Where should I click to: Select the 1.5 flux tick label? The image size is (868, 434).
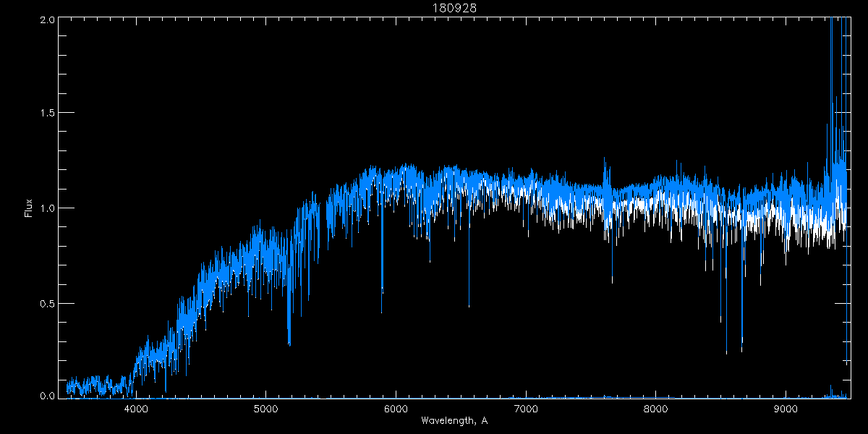click(47, 114)
